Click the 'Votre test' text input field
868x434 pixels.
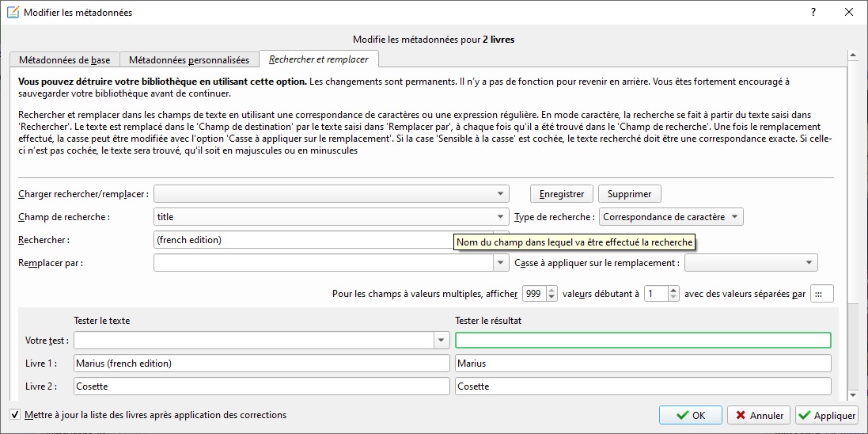pyautogui.click(x=253, y=341)
